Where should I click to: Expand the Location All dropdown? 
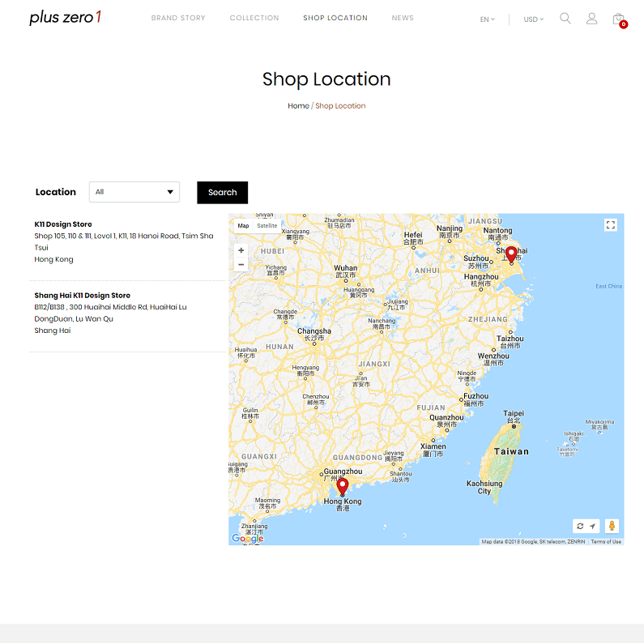134,192
